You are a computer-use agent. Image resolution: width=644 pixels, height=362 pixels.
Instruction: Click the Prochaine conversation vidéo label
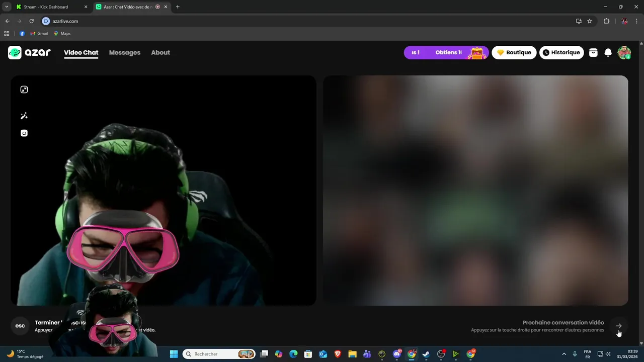point(563,322)
